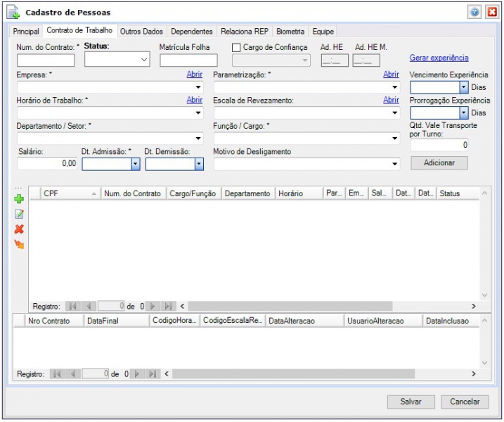
Task: Open help with the blue question icon
Action: coord(475,13)
